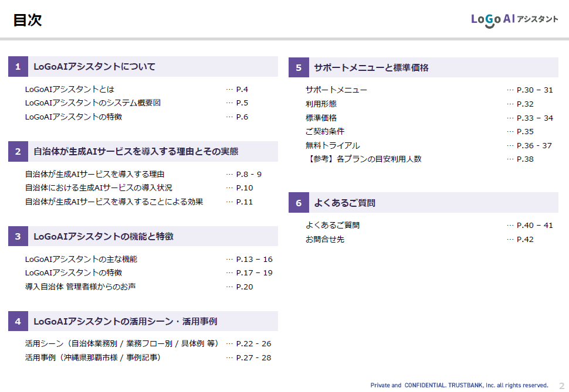Click the purple section number 3 badge
This screenshot has height=392, width=569.
(18, 237)
